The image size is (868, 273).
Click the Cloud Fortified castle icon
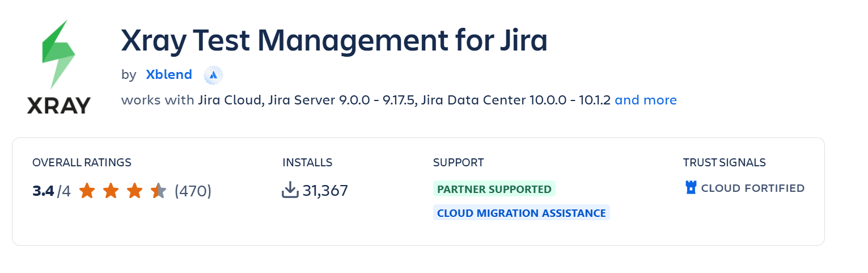691,188
